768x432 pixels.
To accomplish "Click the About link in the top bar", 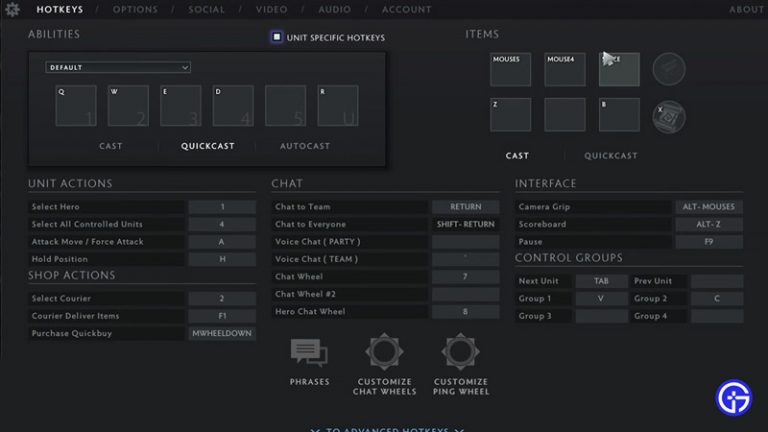I will (x=746, y=10).
